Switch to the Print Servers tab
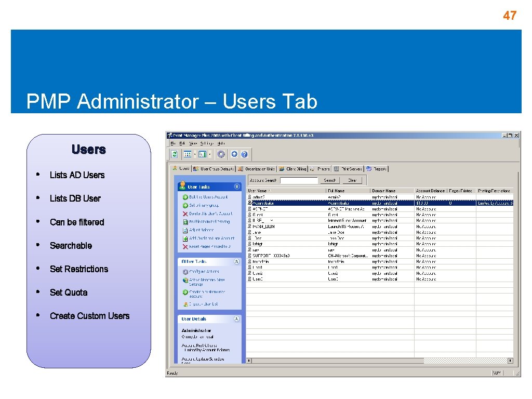 point(348,169)
